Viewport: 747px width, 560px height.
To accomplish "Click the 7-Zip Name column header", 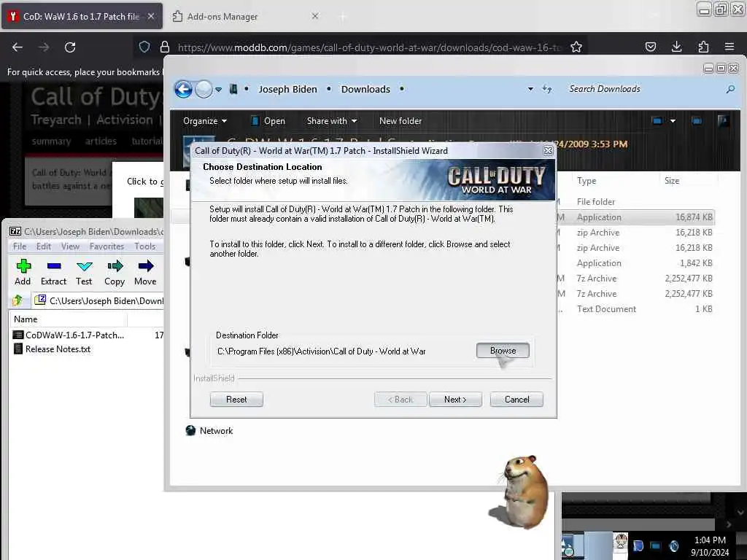I will pos(68,319).
